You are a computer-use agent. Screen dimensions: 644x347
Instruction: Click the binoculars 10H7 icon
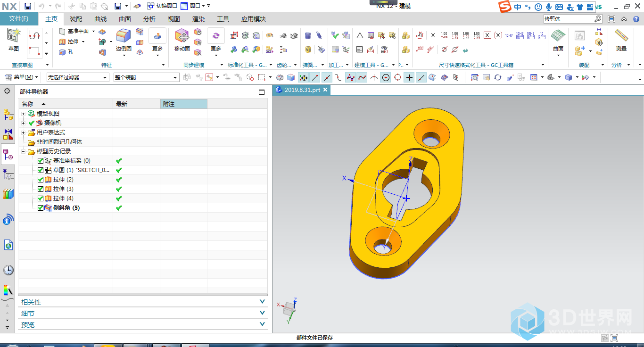[384, 49]
